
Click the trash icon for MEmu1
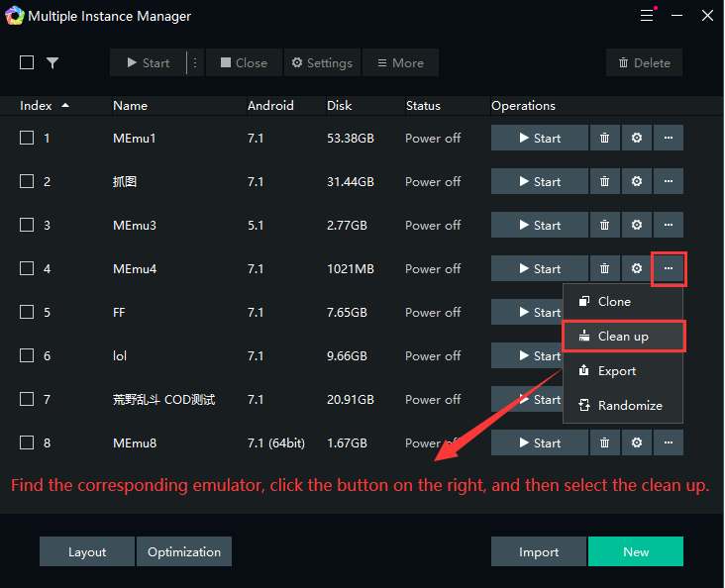click(x=604, y=139)
